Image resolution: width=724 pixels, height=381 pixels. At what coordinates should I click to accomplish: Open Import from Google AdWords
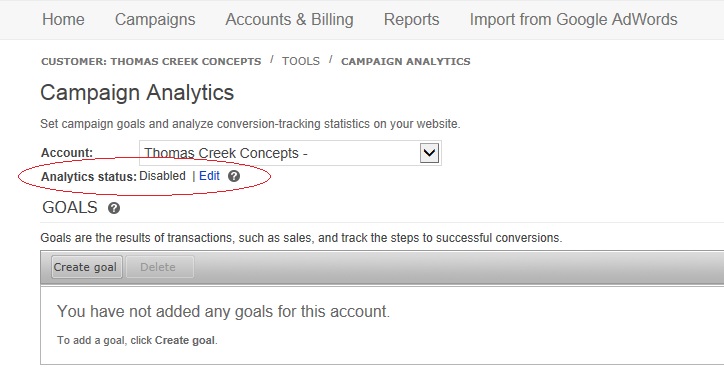tap(573, 19)
